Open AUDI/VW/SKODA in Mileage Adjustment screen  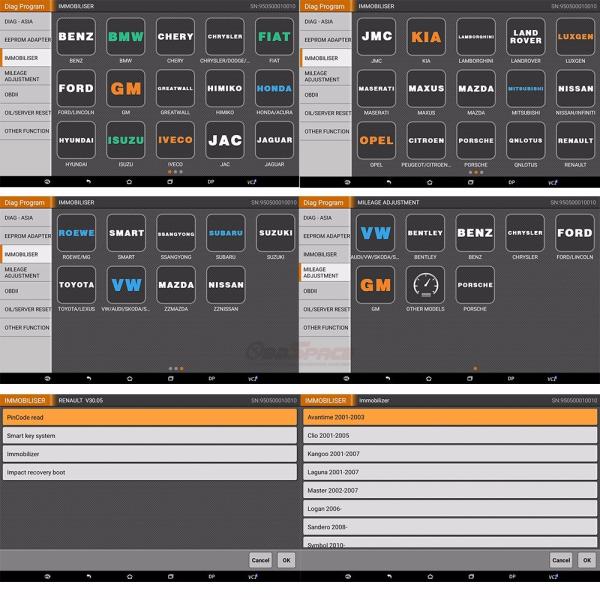click(x=375, y=233)
